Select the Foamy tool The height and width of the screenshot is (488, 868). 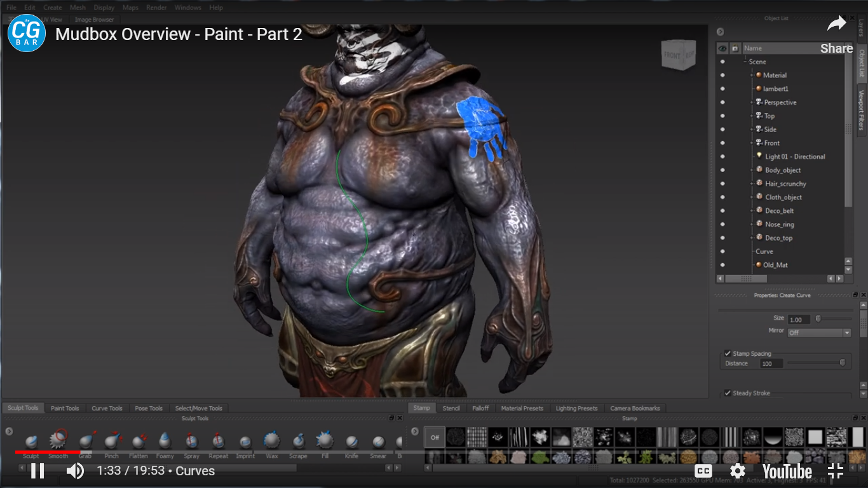[165, 440]
